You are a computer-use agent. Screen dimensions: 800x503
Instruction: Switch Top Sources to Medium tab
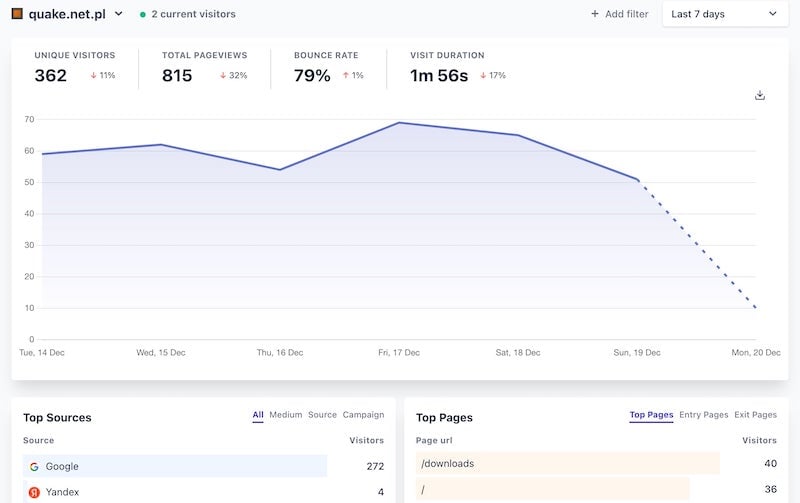tap(286, 415)
